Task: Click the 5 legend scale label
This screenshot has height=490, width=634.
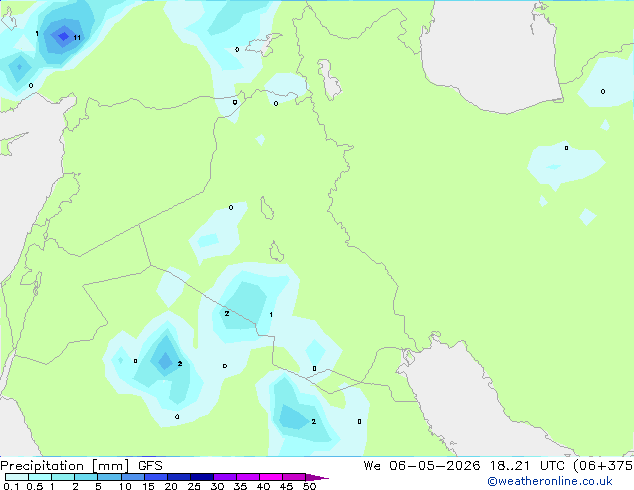Action: click(x=98, y=486)
